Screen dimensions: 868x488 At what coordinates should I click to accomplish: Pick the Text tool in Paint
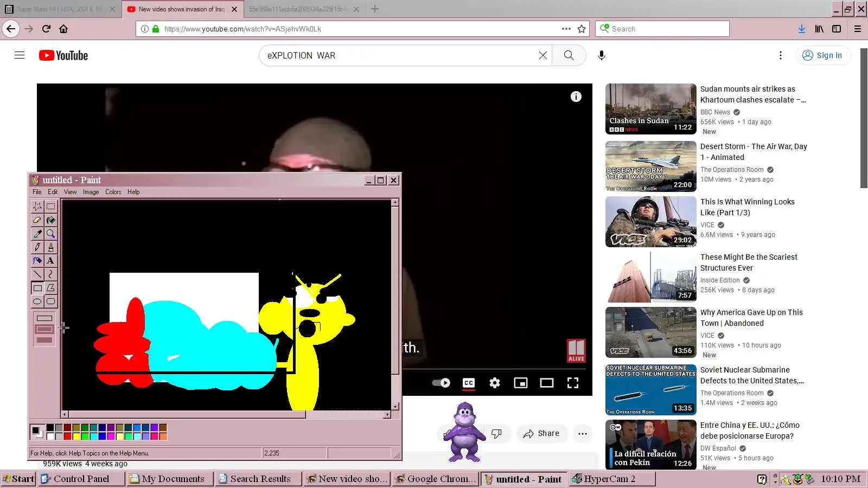coord(50,261)
